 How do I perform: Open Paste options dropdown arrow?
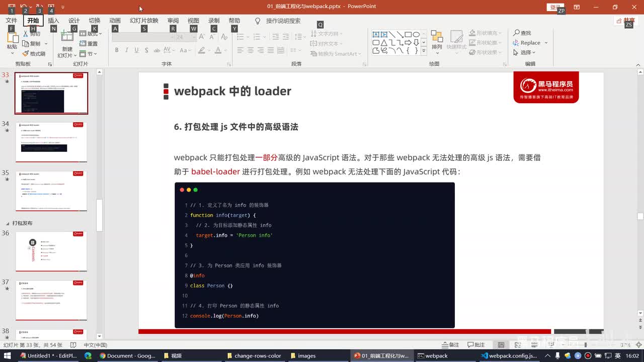[12, 52]
